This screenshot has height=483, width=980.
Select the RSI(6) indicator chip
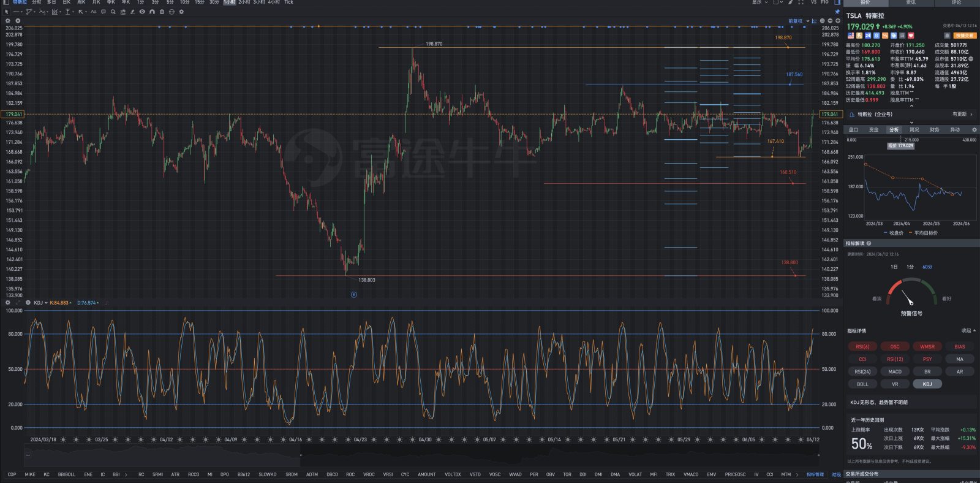point(862,347)
